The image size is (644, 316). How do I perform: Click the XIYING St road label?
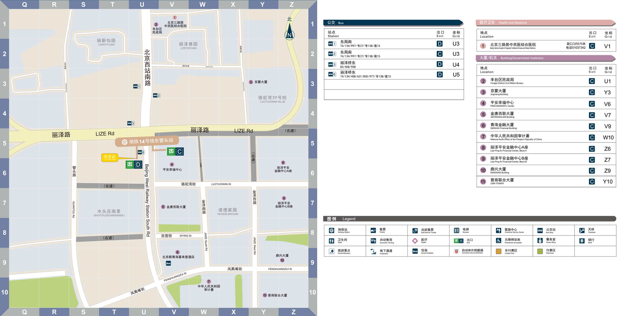point(185,236)
